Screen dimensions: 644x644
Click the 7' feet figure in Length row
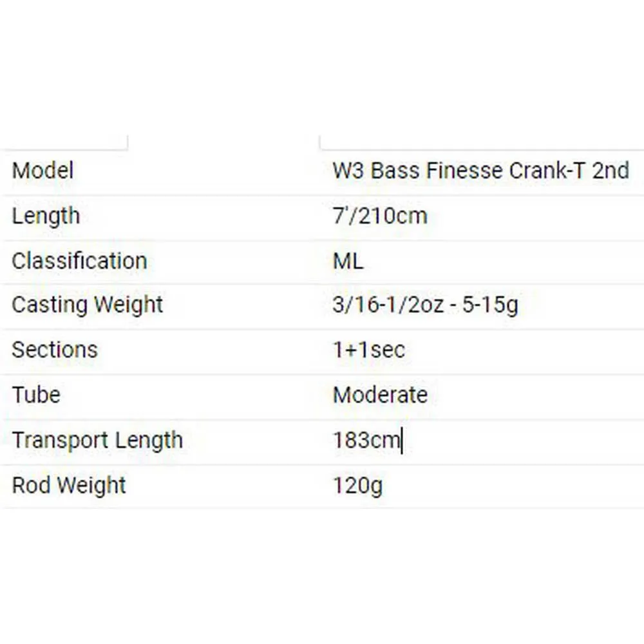pyautogui.click(x=339, y=215)
